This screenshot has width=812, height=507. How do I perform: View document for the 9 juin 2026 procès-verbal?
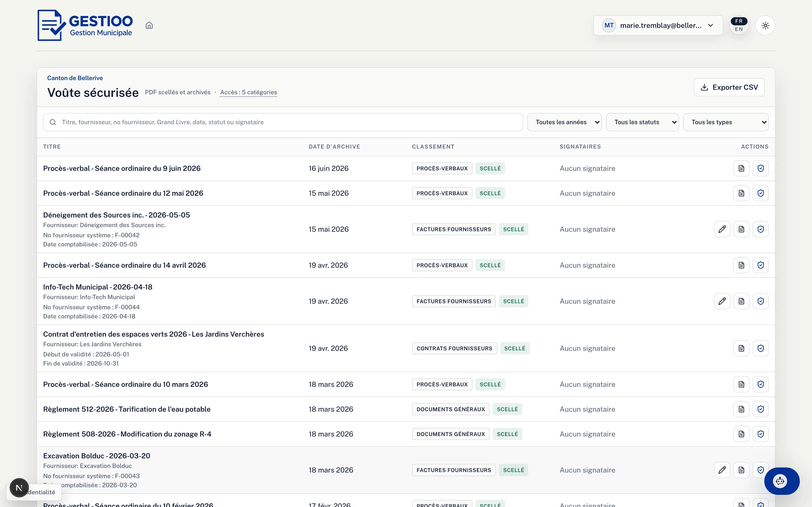[x=741, y=168]
